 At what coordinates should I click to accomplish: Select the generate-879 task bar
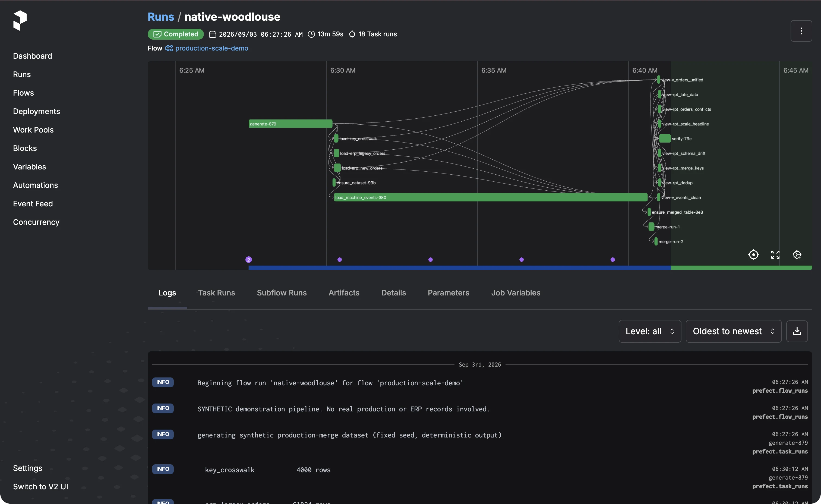pyautogui.click(x=290, y=124)
